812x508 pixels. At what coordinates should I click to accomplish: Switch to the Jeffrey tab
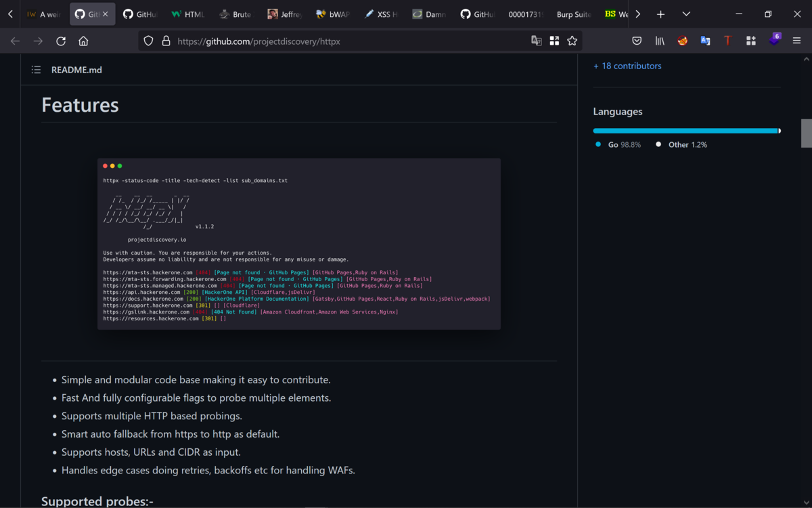point(284,14)
